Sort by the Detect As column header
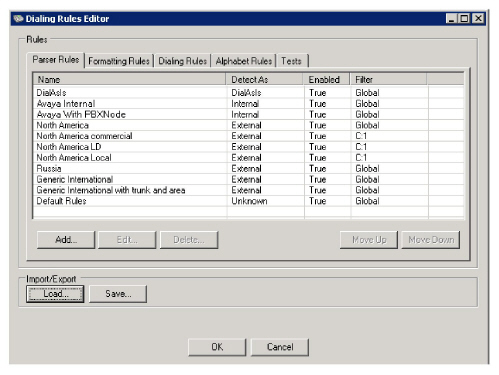 [265, 80]
